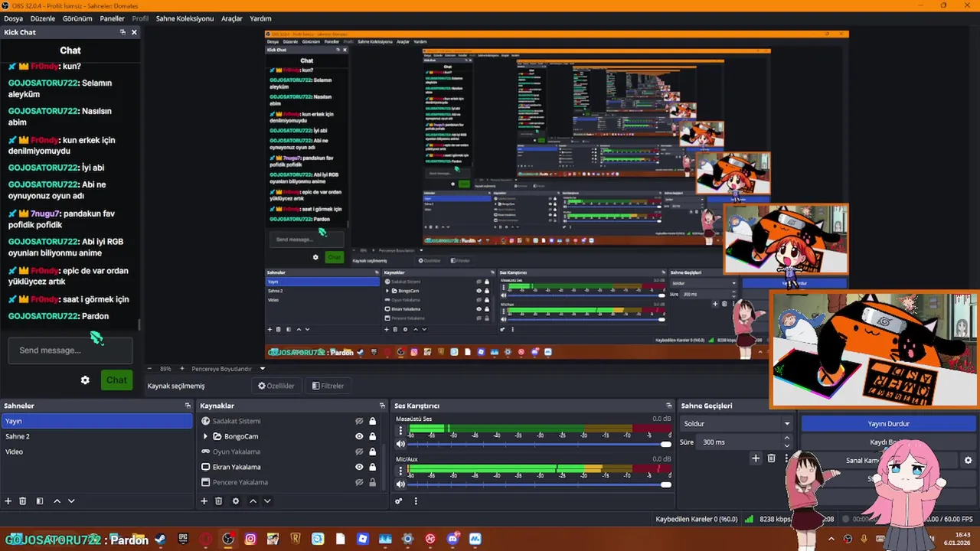
Task: Delete selected scene with Sahneler trash icon
Action: coord(23,501)
